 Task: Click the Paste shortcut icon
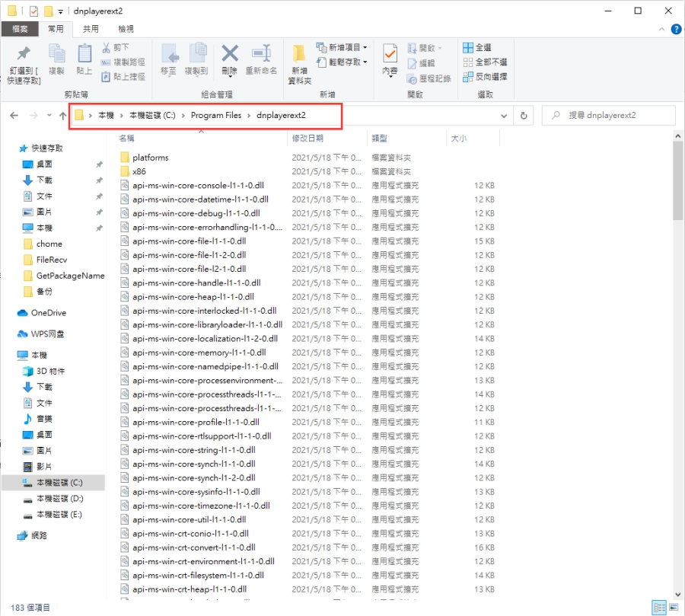click(x=106, y=77)
